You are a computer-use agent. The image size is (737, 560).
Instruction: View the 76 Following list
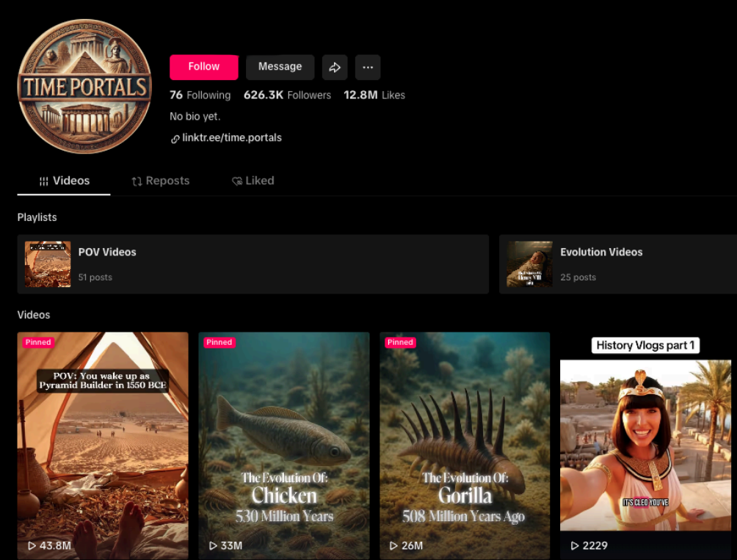[200, 95]
